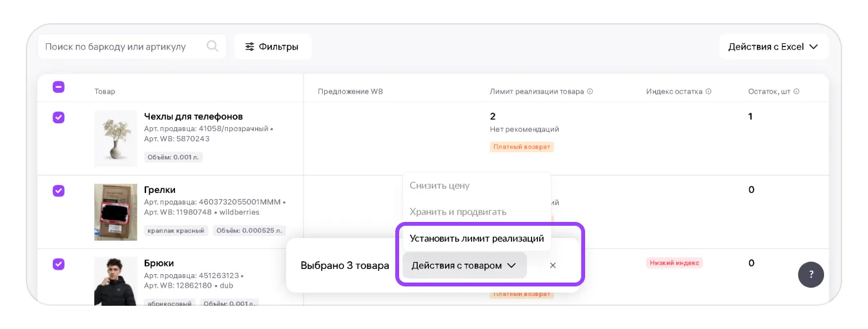Choose Хранить и продвигать menu item
868x329 pixels.
(x=458, y=212)
